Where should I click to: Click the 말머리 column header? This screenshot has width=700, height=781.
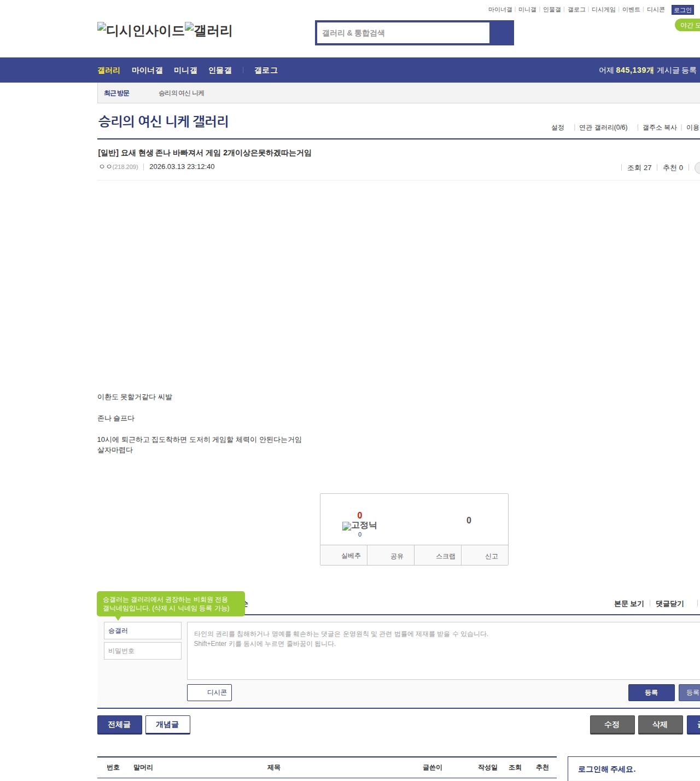point(143,768)
